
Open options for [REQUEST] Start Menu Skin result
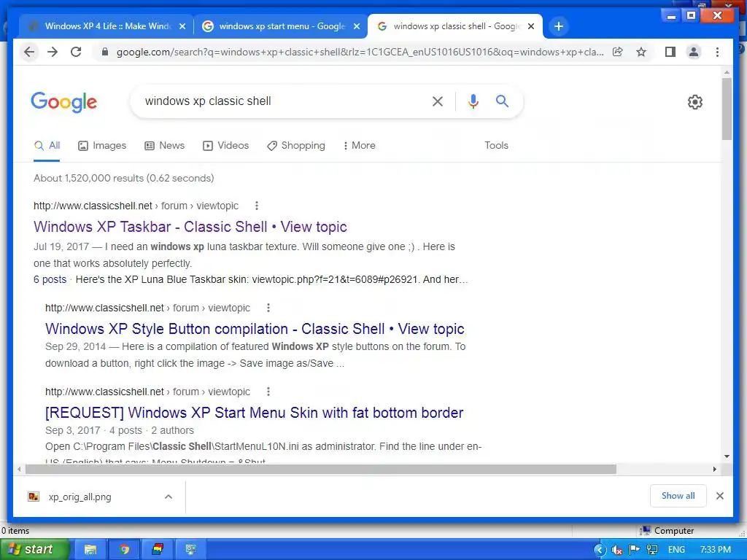[x=268, y=392]
